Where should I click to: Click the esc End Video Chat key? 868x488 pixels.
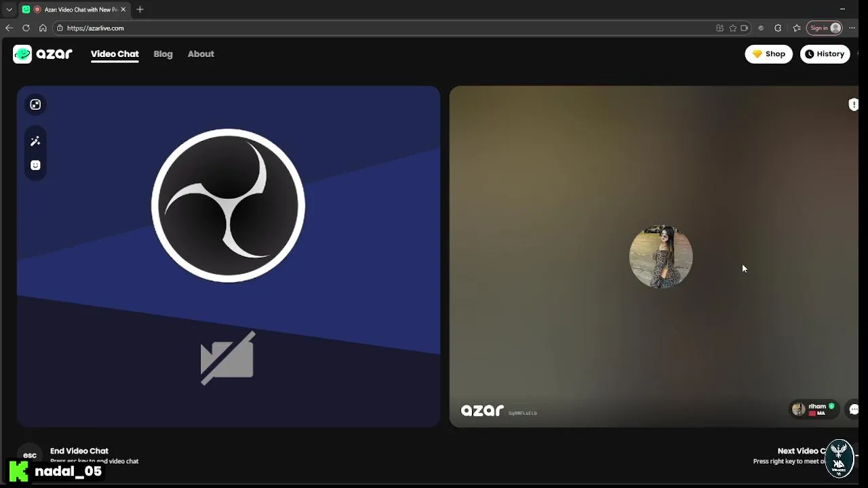(x=30, y=455)
